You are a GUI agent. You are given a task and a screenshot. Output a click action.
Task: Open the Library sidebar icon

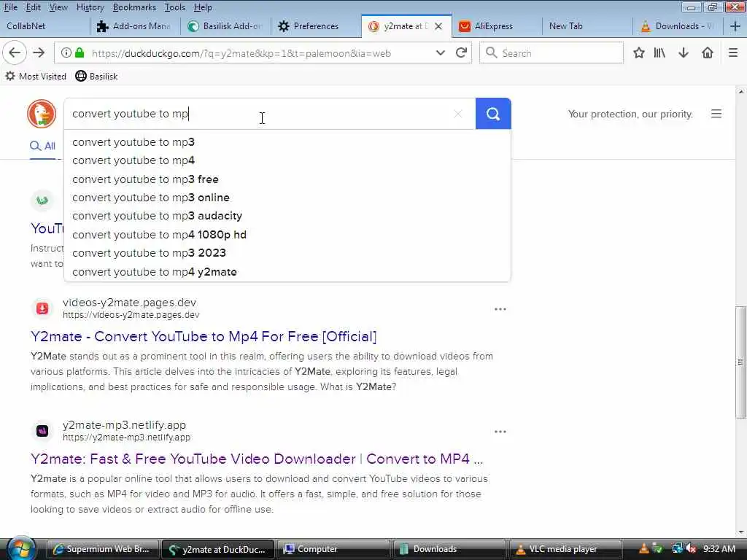tap(659, 52)
